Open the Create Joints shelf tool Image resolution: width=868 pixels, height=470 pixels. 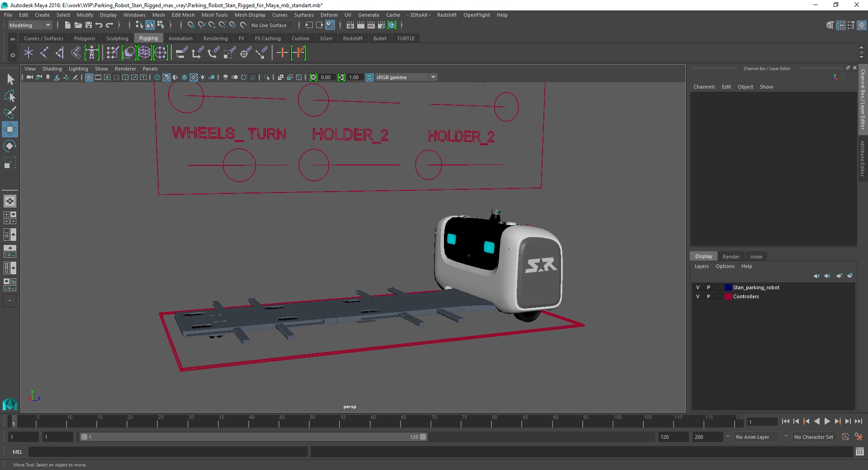tap(44, 53)
